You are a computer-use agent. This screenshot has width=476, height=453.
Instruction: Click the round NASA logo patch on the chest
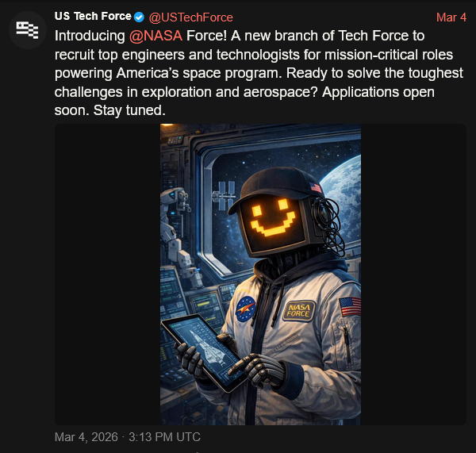246,308
